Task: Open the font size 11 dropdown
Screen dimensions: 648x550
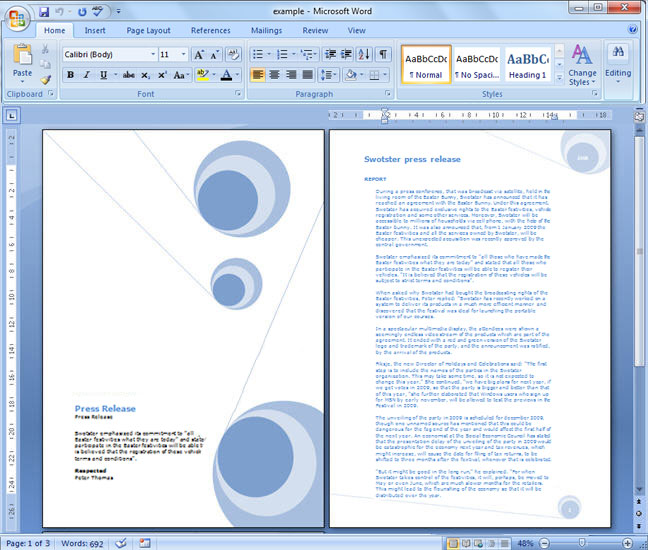Action: (183, 55)
